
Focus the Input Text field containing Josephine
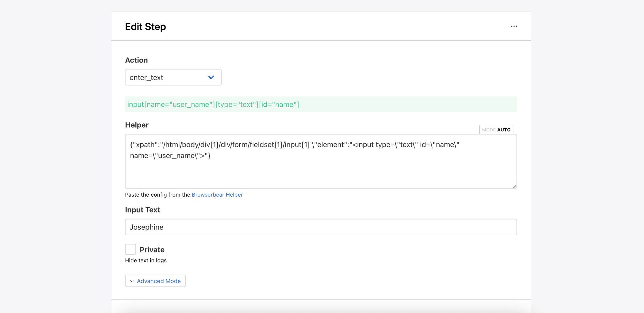pyautogui.click(x=321, y=227)
